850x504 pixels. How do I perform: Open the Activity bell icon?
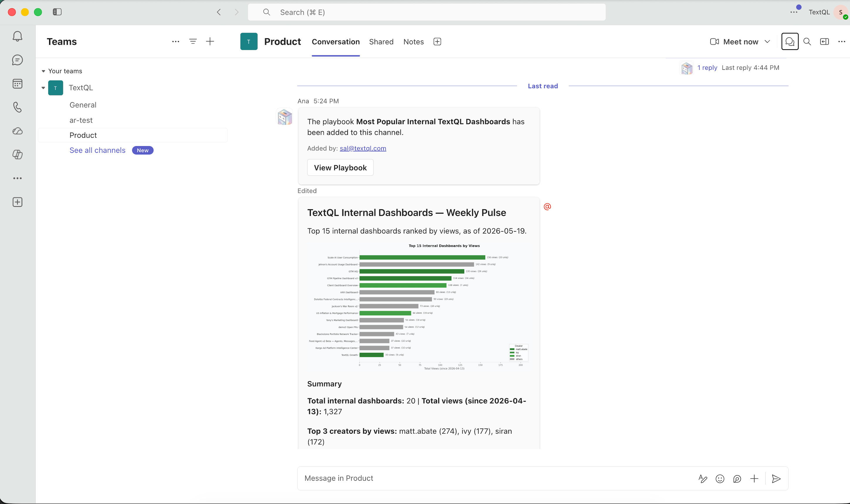[17, 36]
